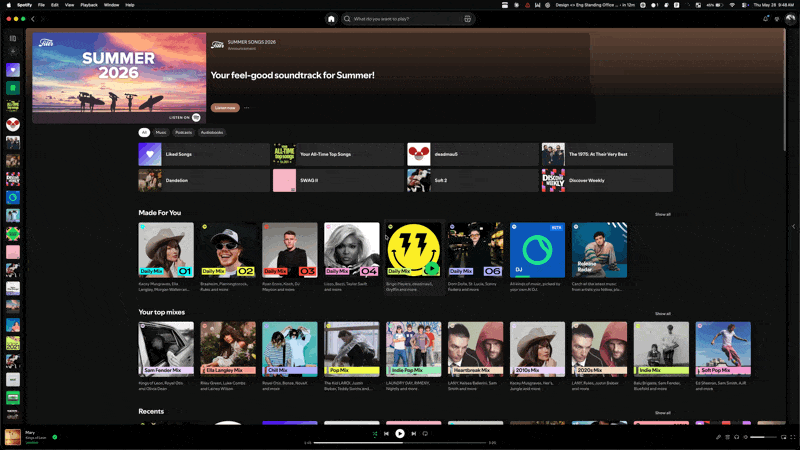Open Connect to a device icon
Screen dimensions: 800x450
tap(736, 437)
